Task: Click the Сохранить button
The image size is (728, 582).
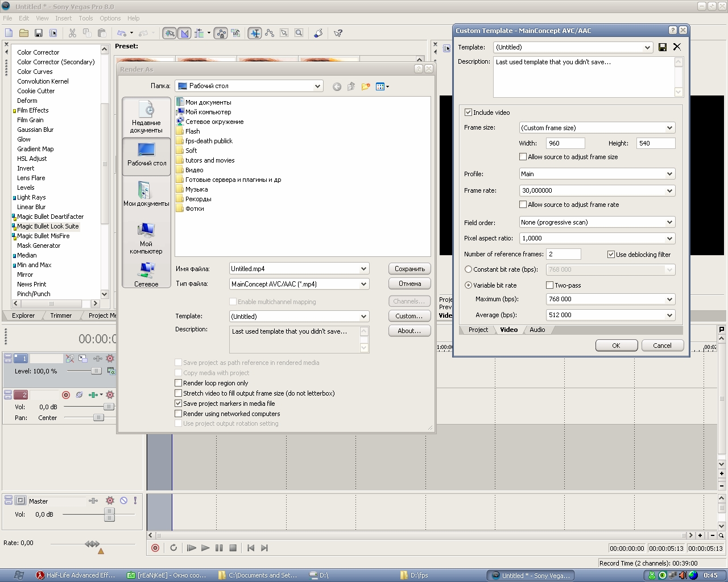Action: (x=409, y=269)
